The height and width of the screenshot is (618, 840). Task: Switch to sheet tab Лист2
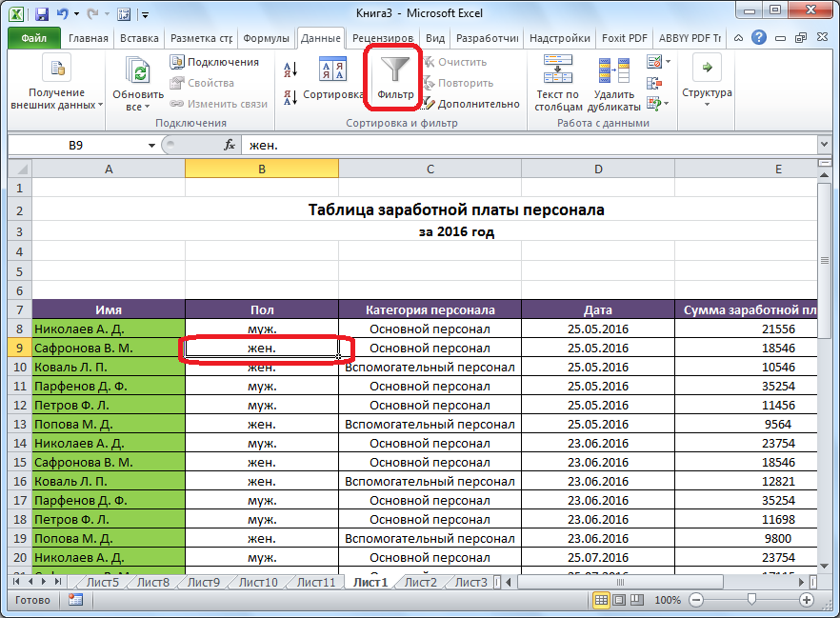(x=420, y=583)
